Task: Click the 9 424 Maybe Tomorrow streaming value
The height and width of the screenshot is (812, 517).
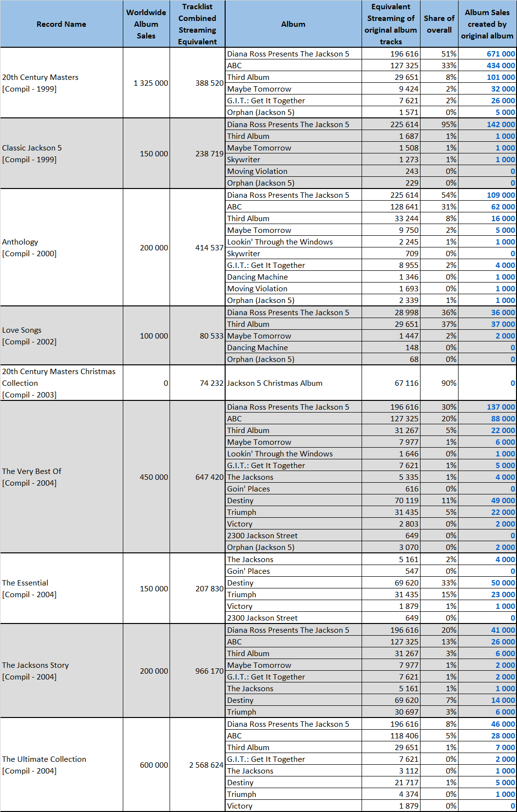Action: (x=409, y=89)
